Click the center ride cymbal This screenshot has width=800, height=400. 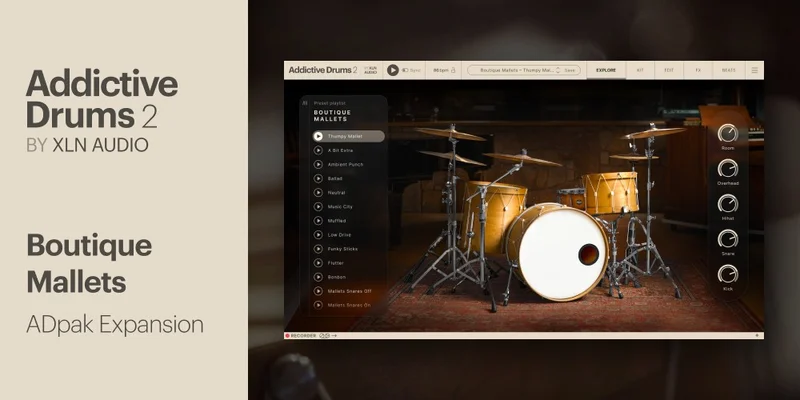click(x=522, y=159)
